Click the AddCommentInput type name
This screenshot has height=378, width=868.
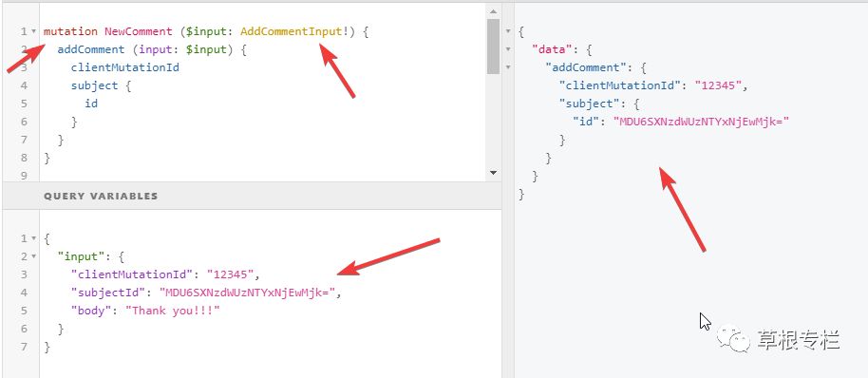(292, 31)
